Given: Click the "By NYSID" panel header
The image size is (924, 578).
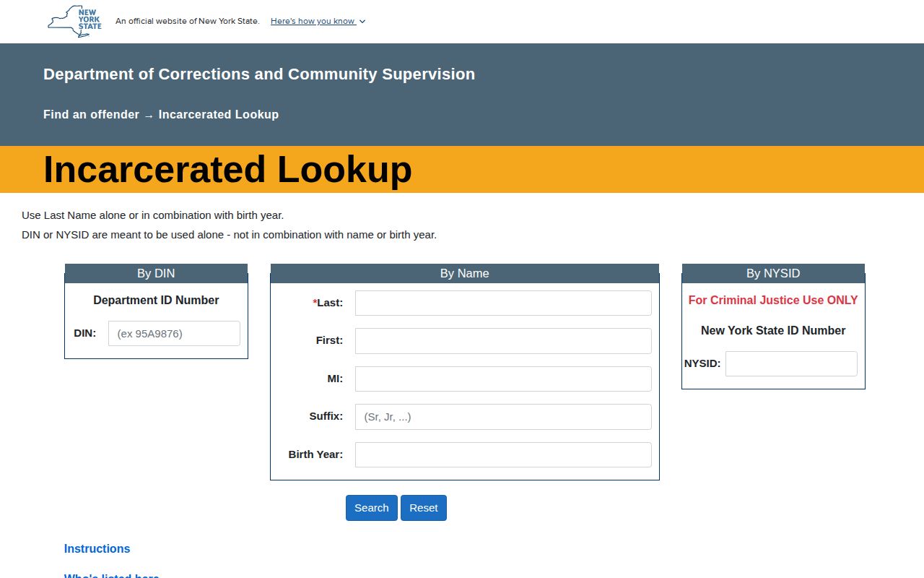Looking at the screenshot, I should [x=773, y=273].
